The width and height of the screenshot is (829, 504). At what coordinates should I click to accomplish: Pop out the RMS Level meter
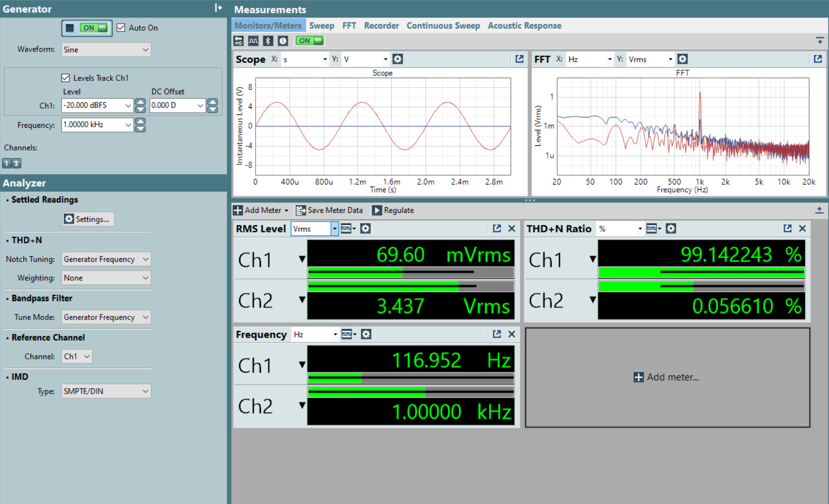click(x=496, y=228)
